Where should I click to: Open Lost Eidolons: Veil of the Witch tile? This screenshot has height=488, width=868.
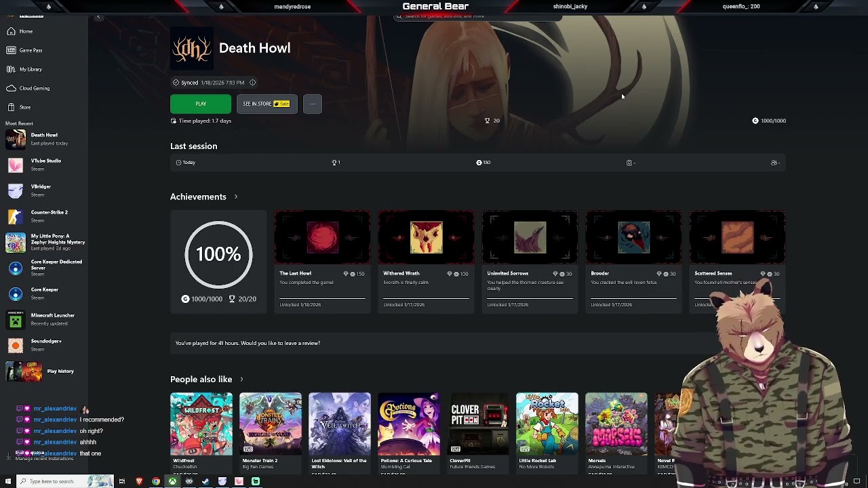pyautogui.click(x=340, y=432)
